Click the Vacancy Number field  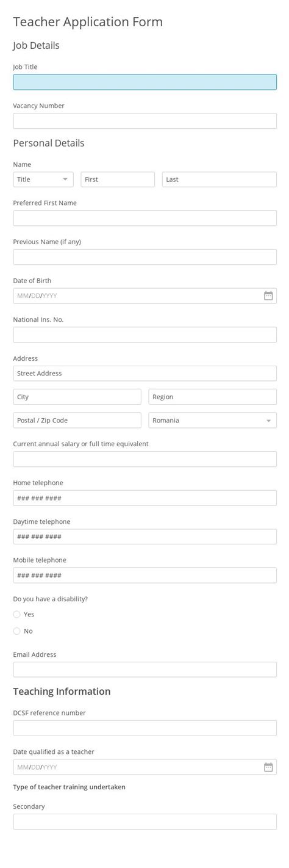145,121
